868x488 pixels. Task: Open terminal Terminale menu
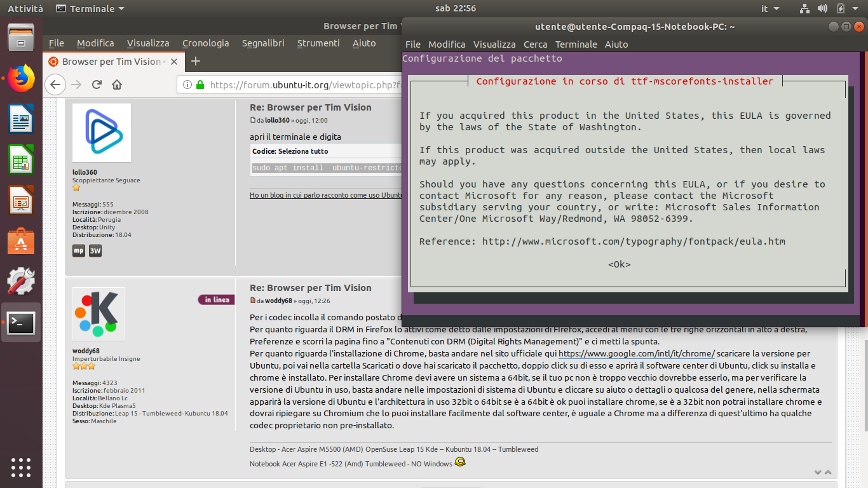(576, 44)
